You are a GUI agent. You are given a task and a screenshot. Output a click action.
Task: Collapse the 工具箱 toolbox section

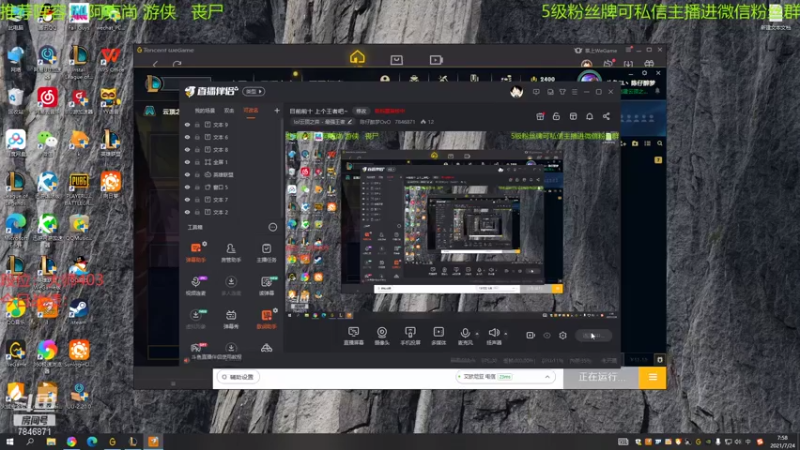(273, 227)
